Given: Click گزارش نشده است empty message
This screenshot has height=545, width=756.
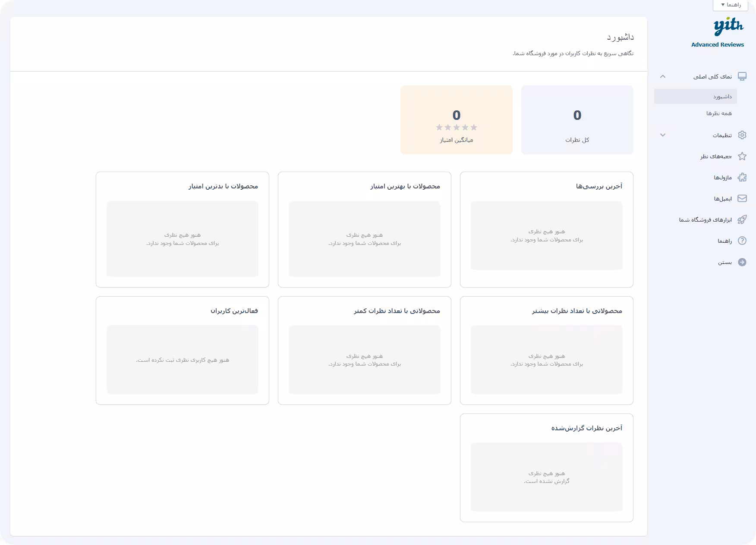Looking at the screenshot, I should 547,481.
